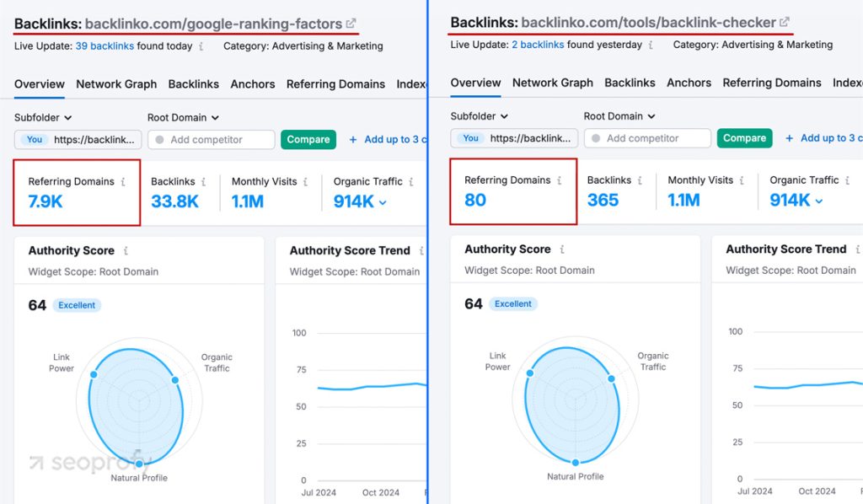Click the Add competitor input field
Viewport: 863px width, 504px height.
211,138
